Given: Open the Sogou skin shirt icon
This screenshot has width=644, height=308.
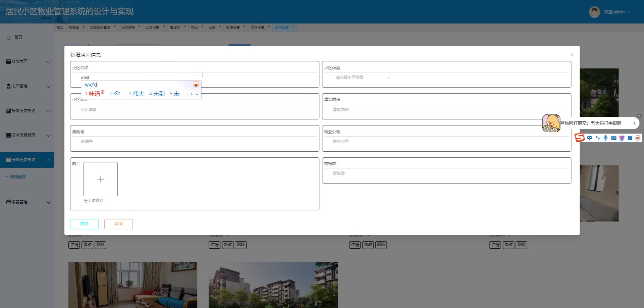Looking at the screenshot, I should pyautogui.click(x=622, y=138).
